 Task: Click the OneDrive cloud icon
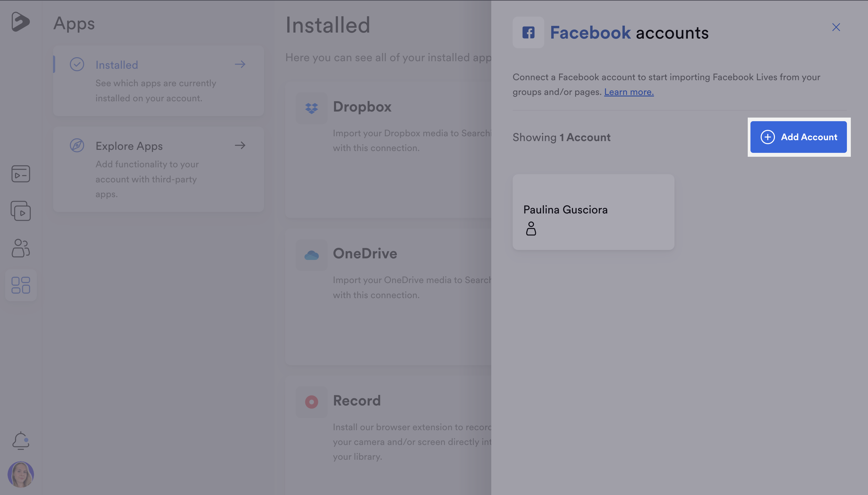[312, 255]
